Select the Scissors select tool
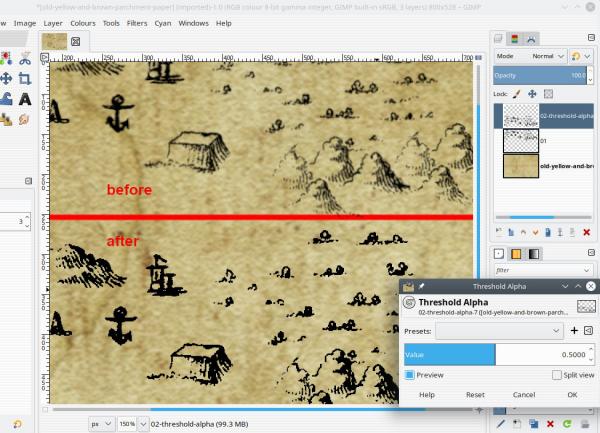This screenshot has width=600, height=433. click(25, 58)
